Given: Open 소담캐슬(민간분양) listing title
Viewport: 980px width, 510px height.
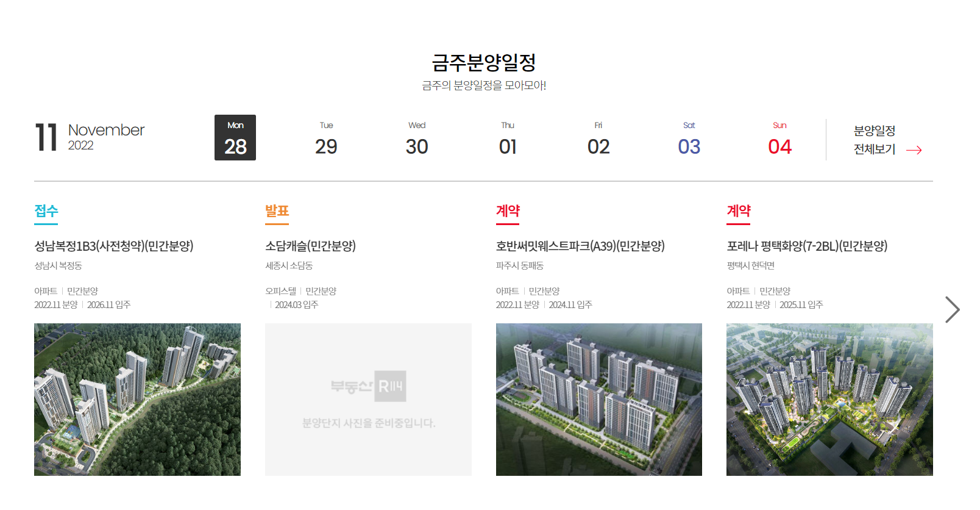Looking at the screenshot, I should click(x=310, y=246).
